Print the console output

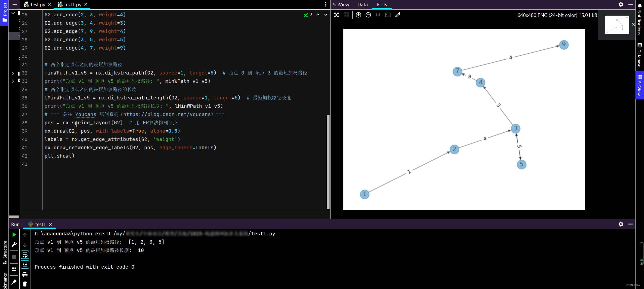coord(25,275)
